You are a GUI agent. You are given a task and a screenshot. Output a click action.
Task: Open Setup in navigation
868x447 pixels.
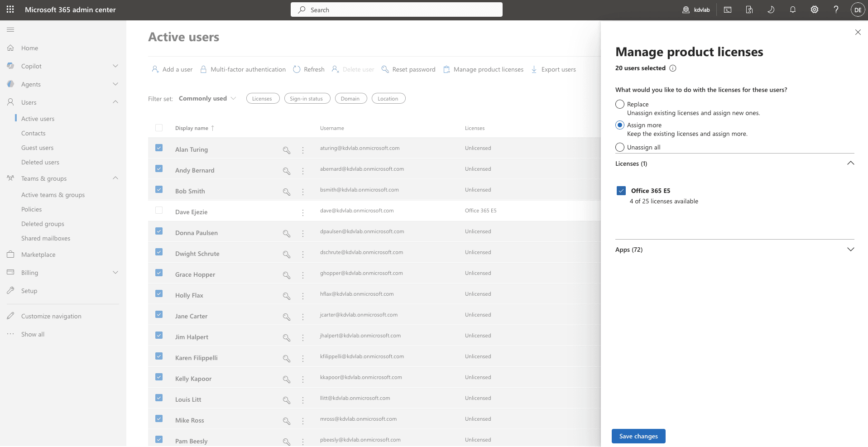click(29, 291)
